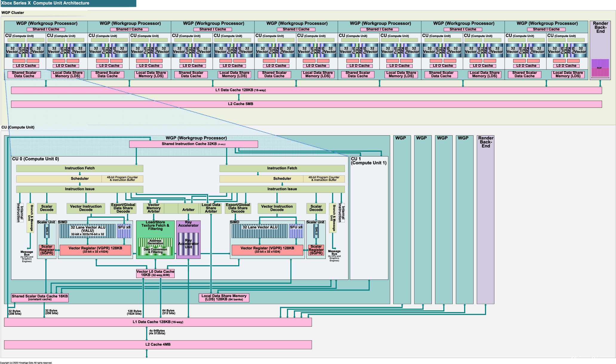Select 'Shared Scalar Data Cache 16KB' block
The image size is (616, 364).
tap(40, 297)
